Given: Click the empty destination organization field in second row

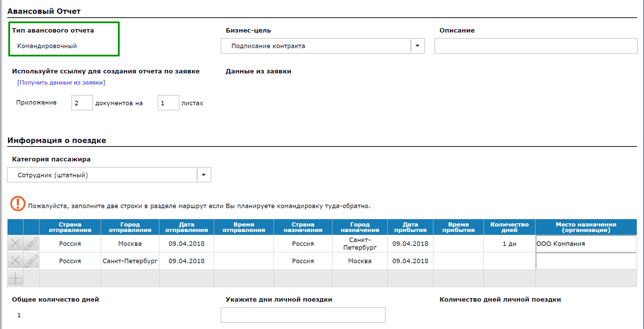Looking at the screenshot, I should (586, 261).
